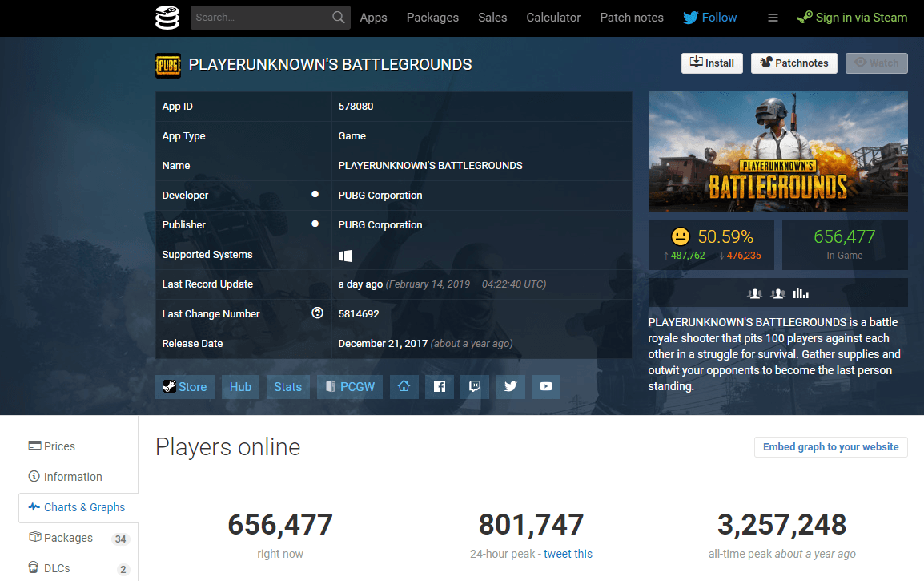Open the Sales menu item

[x=492, y=18]
